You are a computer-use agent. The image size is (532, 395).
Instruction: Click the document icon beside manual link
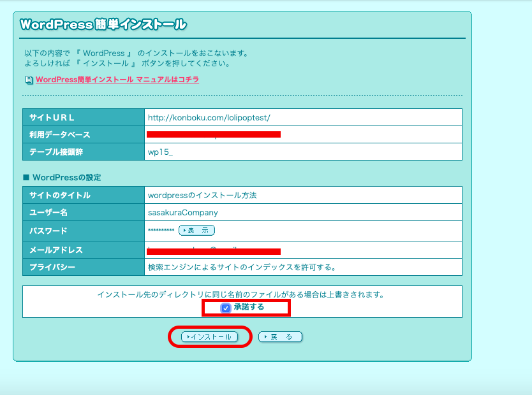(x=29, y=80)
